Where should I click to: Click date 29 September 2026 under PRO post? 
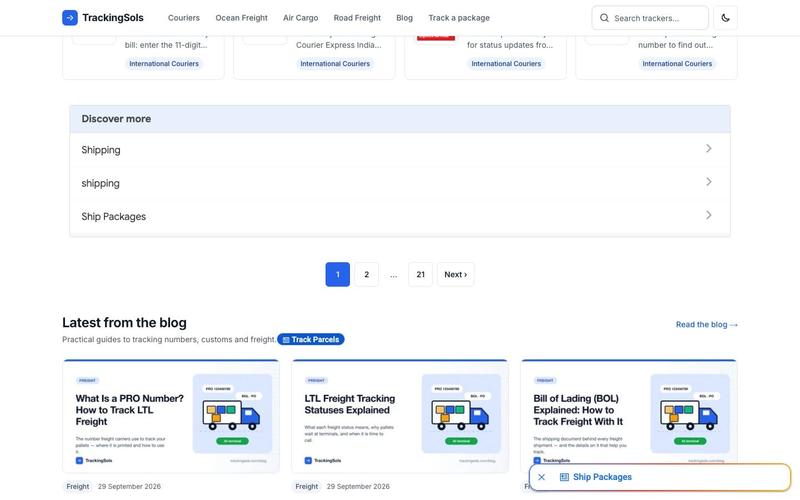(x=129, y=487)
